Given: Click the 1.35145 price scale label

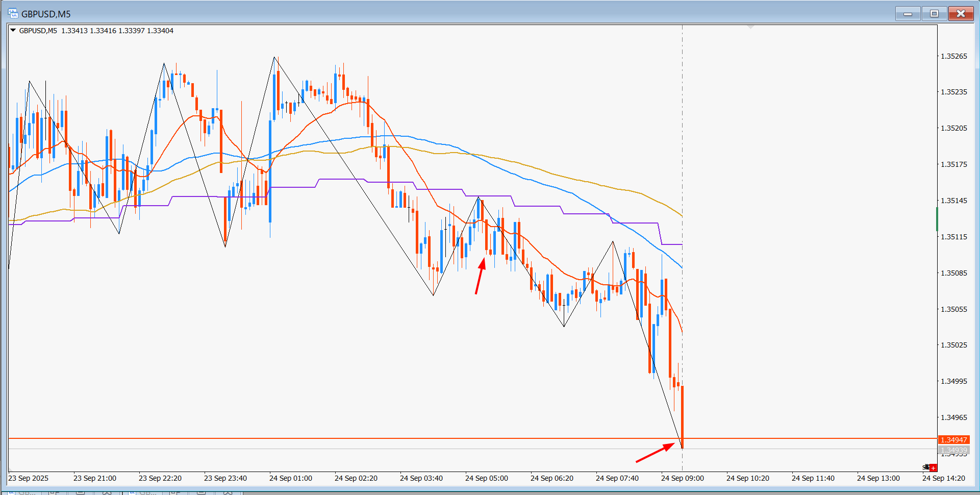Looking at the screenshot, I should [954, 201].
